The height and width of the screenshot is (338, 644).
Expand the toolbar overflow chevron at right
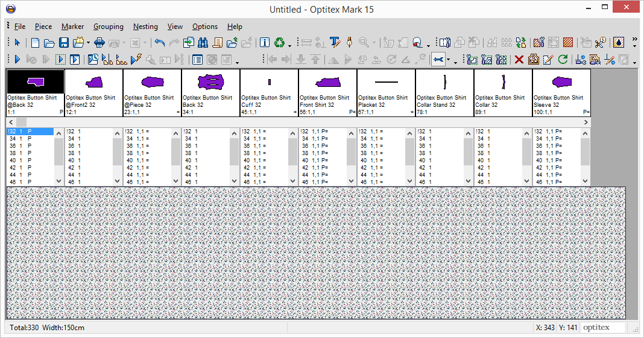(x=634, y=39)
